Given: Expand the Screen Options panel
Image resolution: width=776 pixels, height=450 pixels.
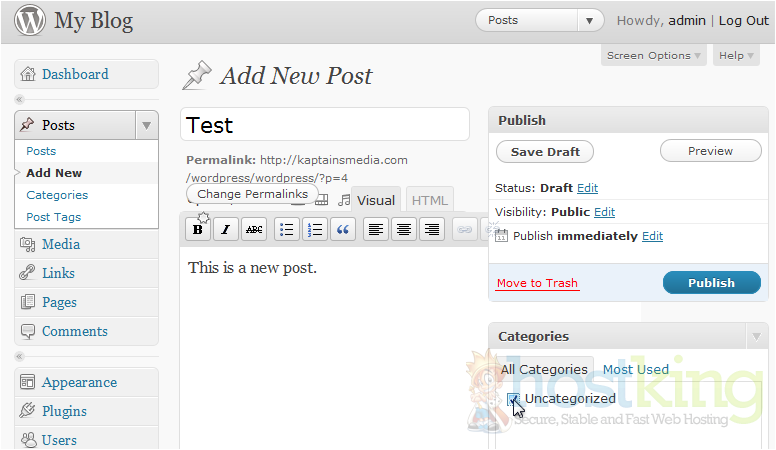Looking at the screenshot, I should pyautogui.click(x=654, y=56).
